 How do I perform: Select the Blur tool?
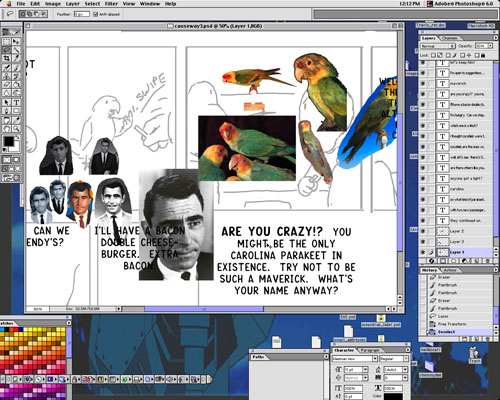(6, 93)
